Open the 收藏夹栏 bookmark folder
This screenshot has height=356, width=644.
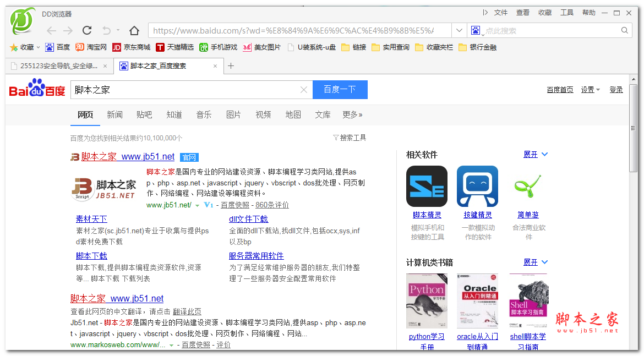pos(434,47)
